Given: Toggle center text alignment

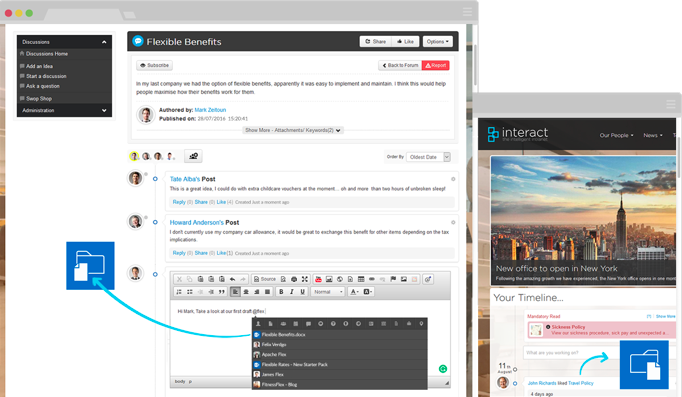Looking at the screenshot, I should [x=246, y=292].
